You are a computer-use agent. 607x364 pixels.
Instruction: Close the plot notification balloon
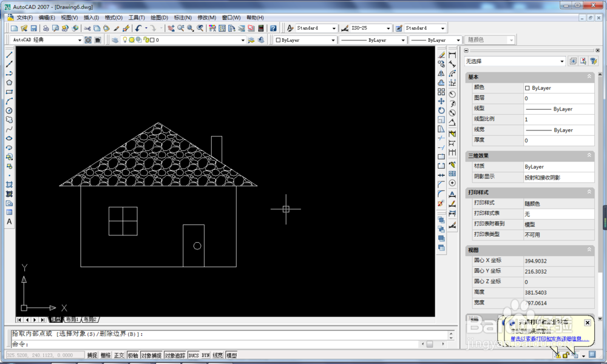[587, 322]
